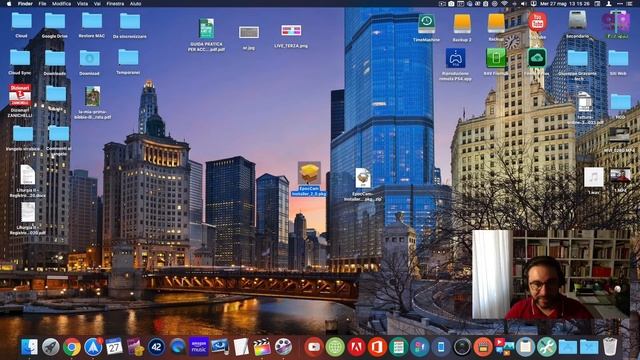Image resolution: width=640 pixels, height=360 pixels.
Task: Open Notification Center from menu bar
Action: (630, 4)
